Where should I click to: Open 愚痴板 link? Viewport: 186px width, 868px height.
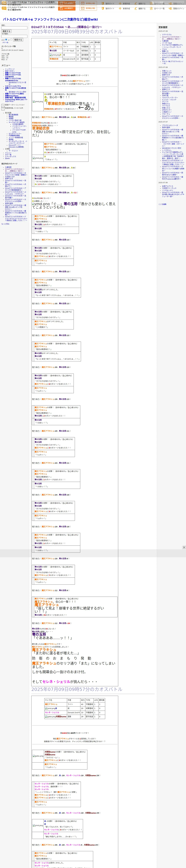click(x=11, y=139)
